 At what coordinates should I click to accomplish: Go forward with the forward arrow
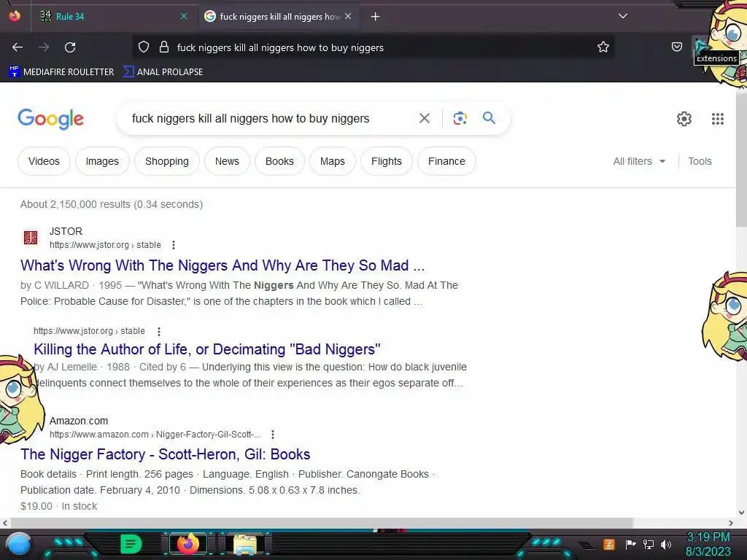pos(44,47)
